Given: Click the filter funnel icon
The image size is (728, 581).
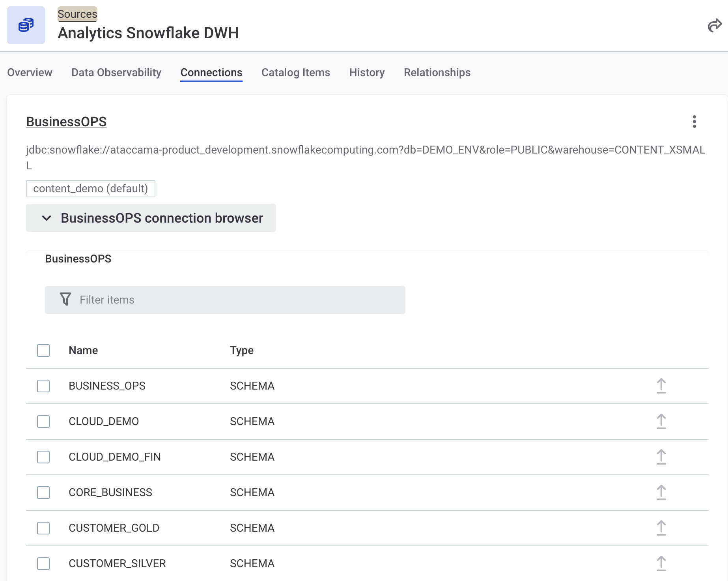Looking at the screenshot, I should (65, 299).
